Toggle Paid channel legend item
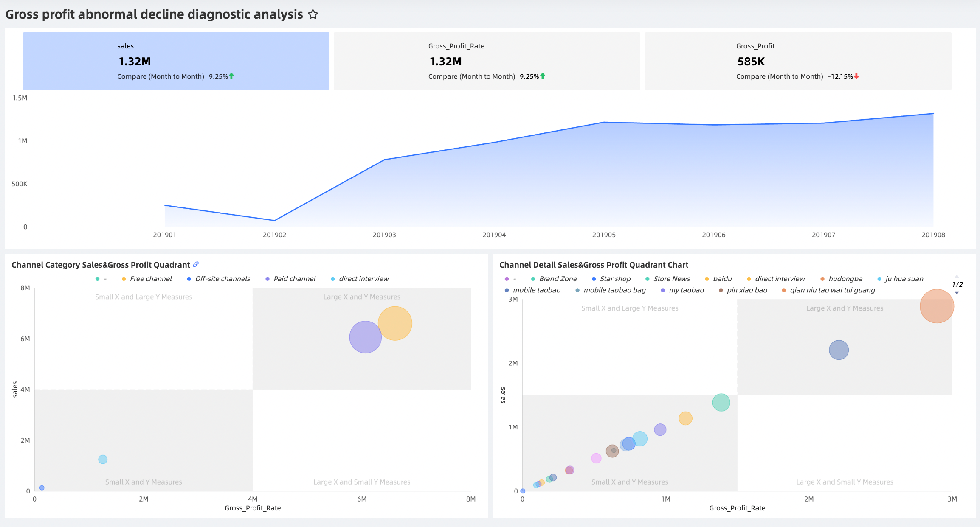Screen dimensions: 980x527 click(x=294, y=279)
